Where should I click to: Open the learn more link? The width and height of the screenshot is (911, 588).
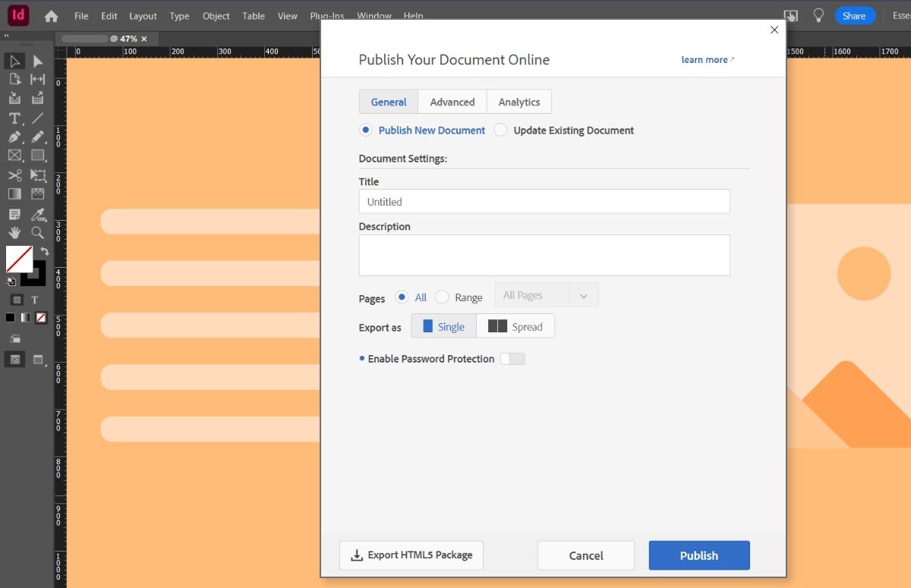[705, 59]
